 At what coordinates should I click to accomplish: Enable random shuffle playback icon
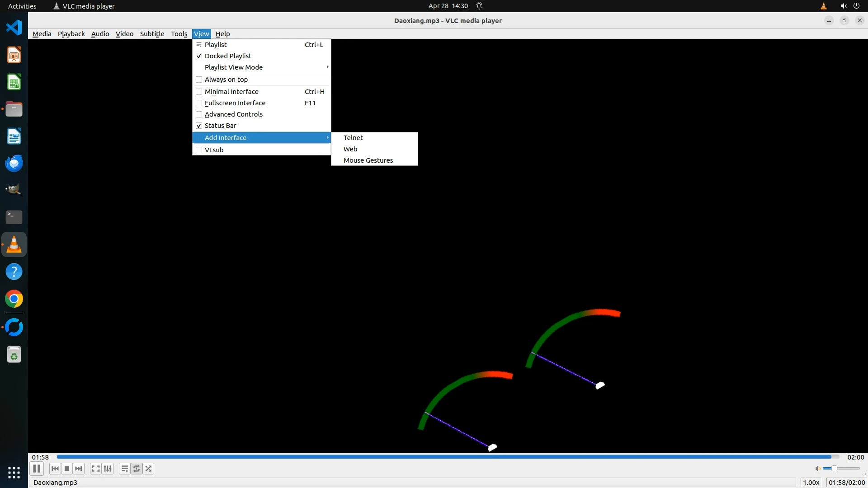click(x=148, y=469)
